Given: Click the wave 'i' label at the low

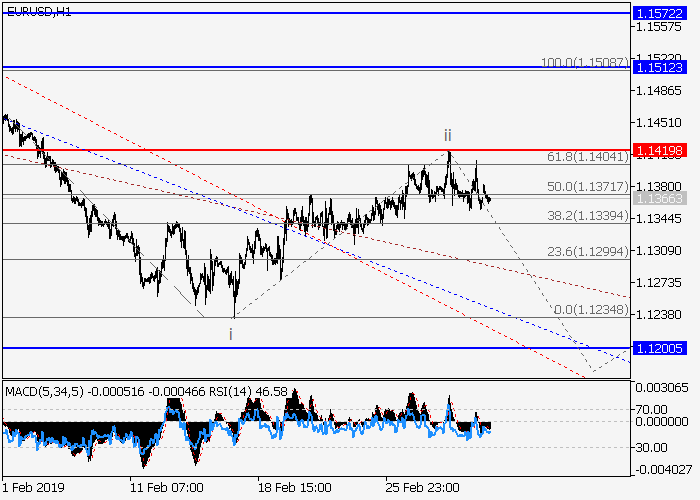Looking at the screenshot, I should click(231, 333).
